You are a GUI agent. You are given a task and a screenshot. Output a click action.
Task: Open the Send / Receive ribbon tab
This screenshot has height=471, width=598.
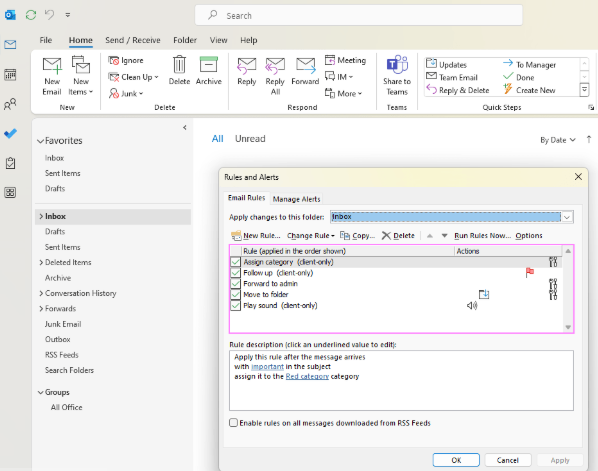[133, 40]
